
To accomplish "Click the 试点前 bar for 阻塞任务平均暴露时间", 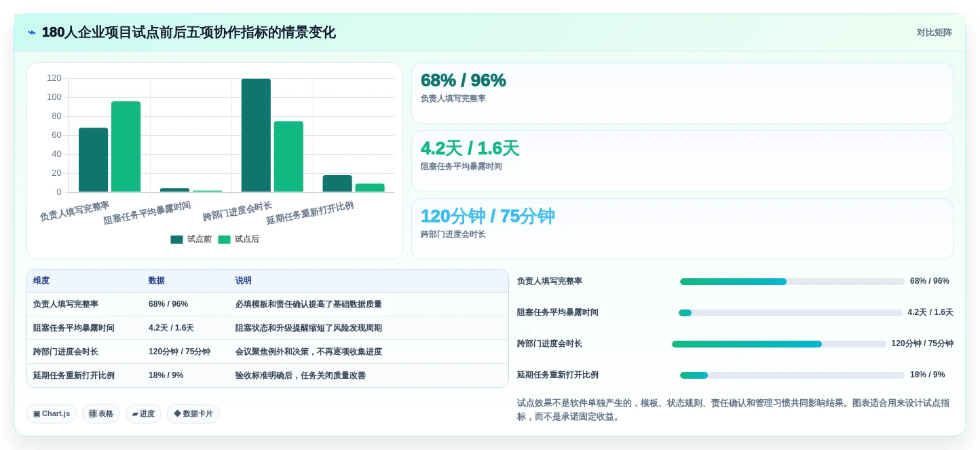I will (174, 190).
